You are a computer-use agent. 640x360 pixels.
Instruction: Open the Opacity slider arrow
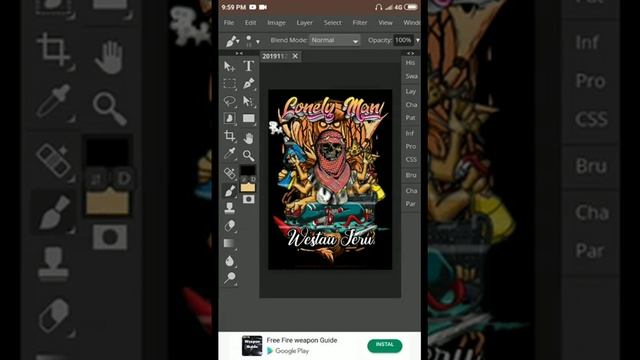click(x=418, y=40)
